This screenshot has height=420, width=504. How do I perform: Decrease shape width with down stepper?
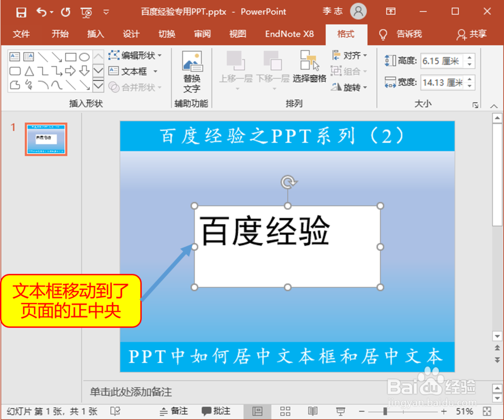(x=470, y=86)
